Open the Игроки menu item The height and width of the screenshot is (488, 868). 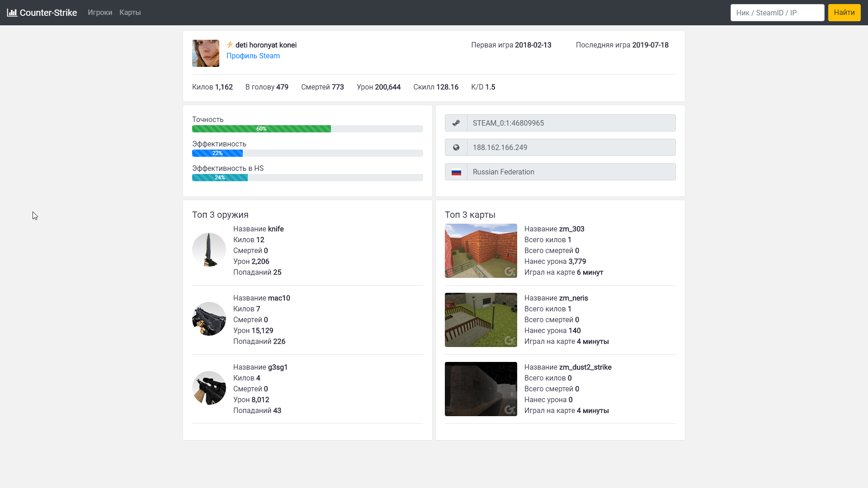pyautogui.click(x=100, y=13)
